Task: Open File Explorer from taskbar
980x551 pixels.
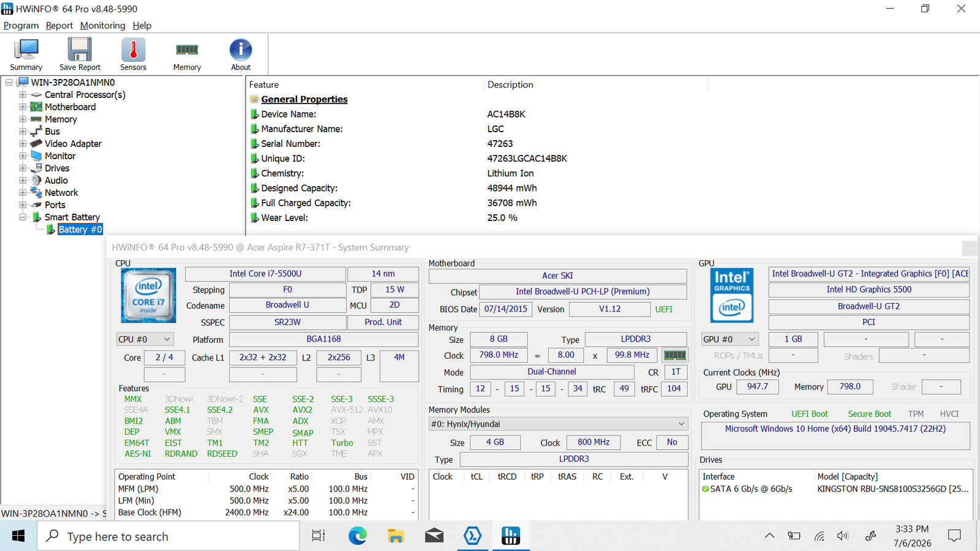Action: pos(396,536)
